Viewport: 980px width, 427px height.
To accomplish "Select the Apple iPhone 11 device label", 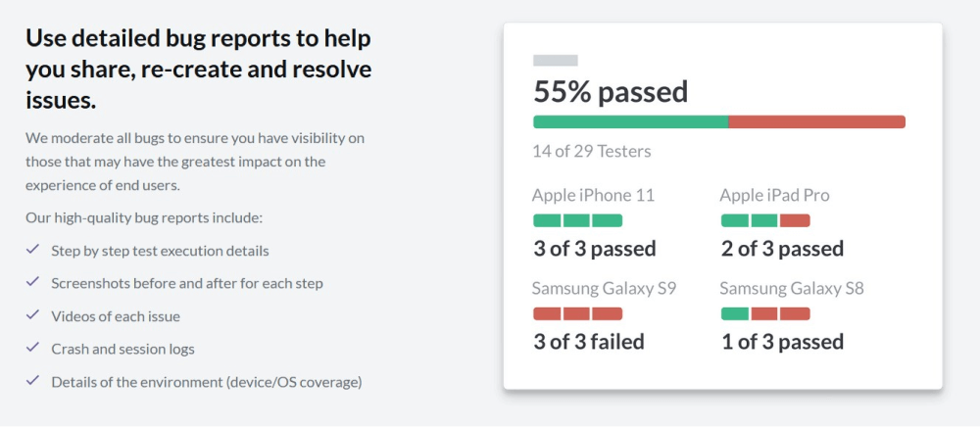I will 593,196.
